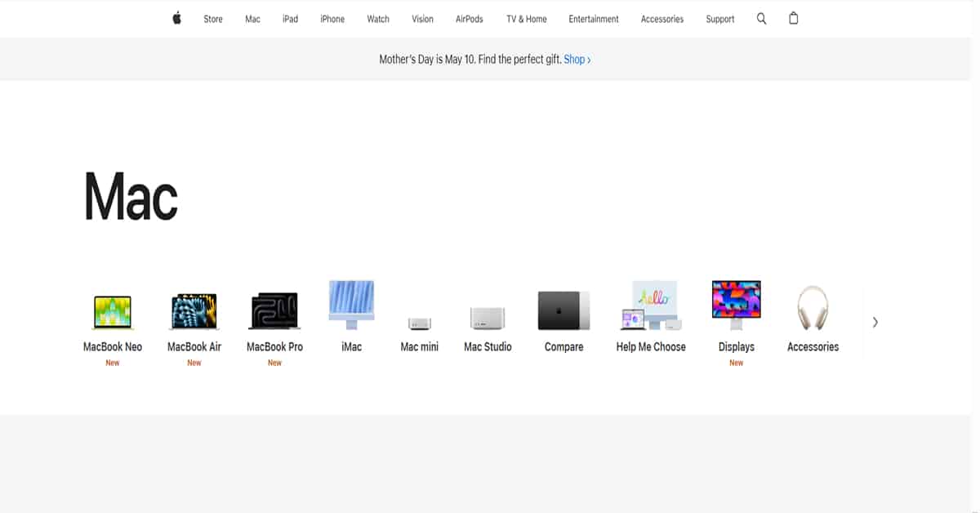Open the Store menu item
The width and height of the screenshot is (980, 513).
pyautogui.click(x=213, y=19)
